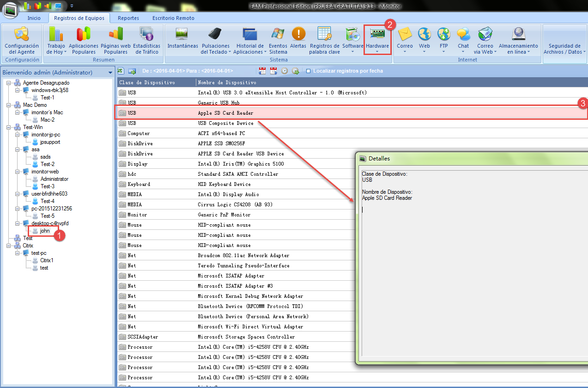
Task: Open Registros de palabra clave
Action: [x=325, y=41]
